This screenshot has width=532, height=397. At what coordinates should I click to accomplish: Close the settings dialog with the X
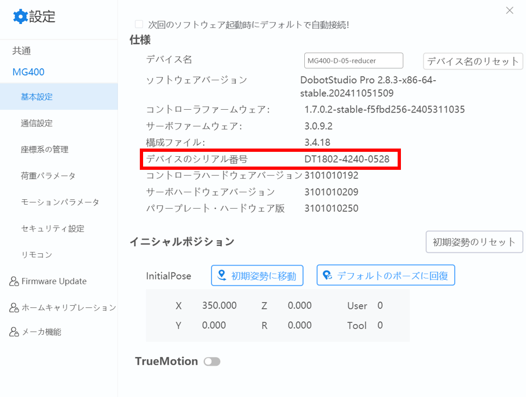click(510, 10)
